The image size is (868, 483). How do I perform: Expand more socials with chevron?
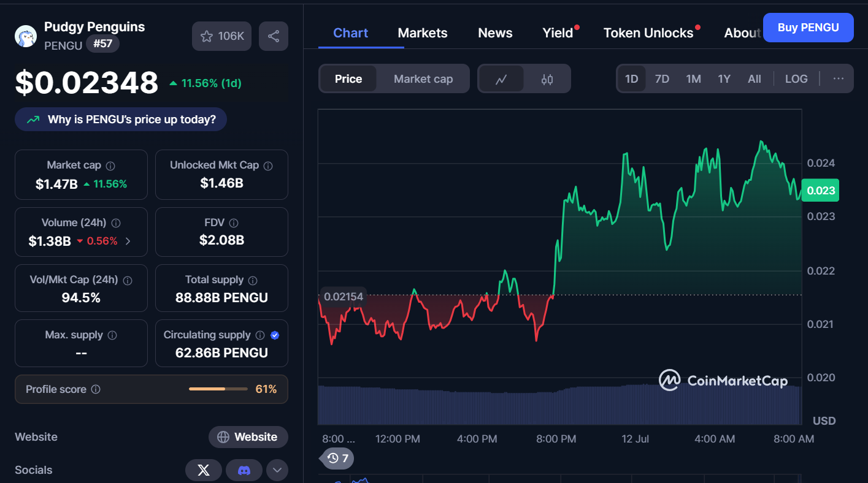click(x=277, y=470)
